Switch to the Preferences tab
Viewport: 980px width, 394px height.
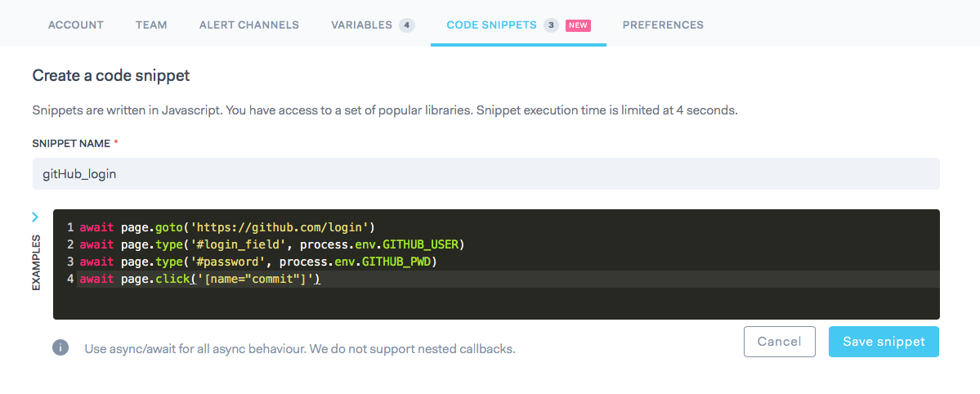coord(663,25)
